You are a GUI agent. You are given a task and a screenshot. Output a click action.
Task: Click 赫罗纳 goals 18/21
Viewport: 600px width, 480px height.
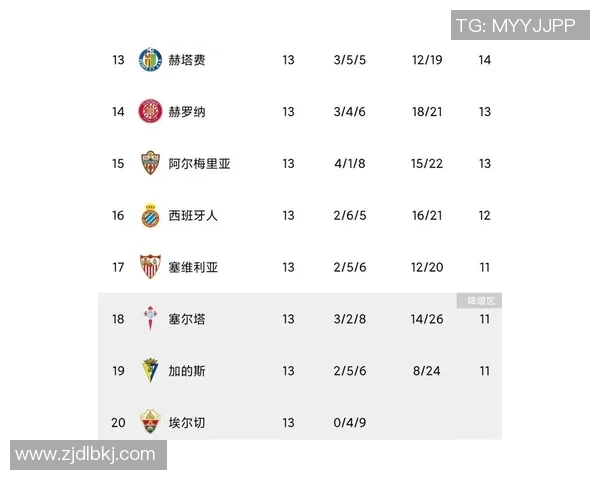tap(426, 112)
